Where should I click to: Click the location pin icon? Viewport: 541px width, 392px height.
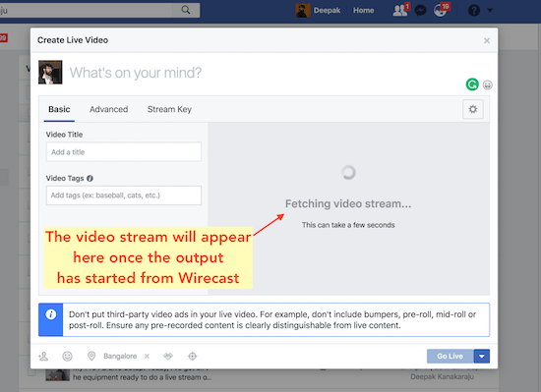click(x=91, y=357)
